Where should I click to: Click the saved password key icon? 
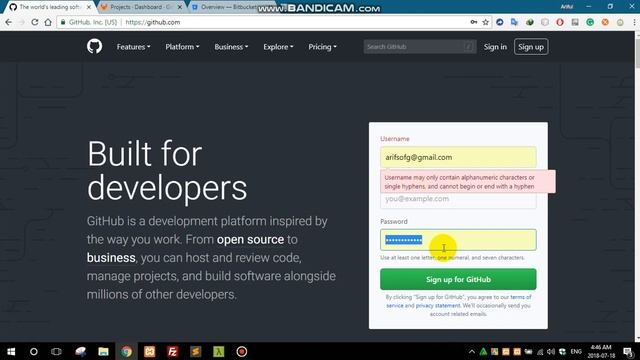coord(473,22)
